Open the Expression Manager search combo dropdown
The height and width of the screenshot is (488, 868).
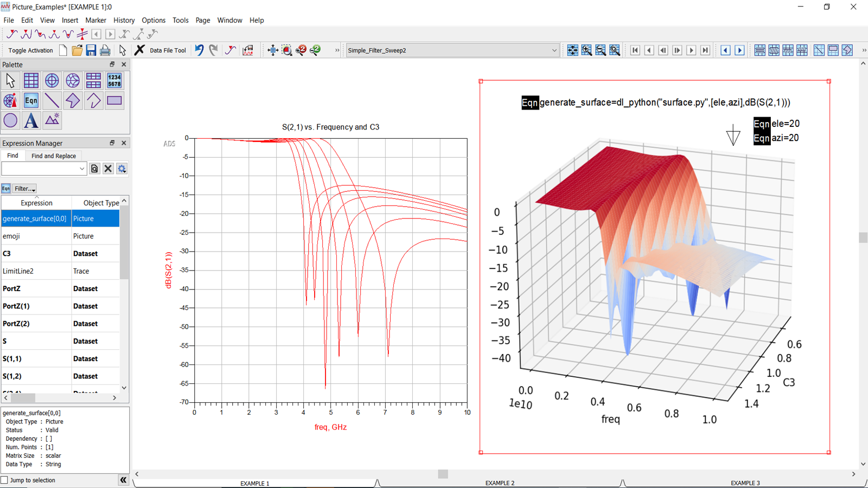82,169
